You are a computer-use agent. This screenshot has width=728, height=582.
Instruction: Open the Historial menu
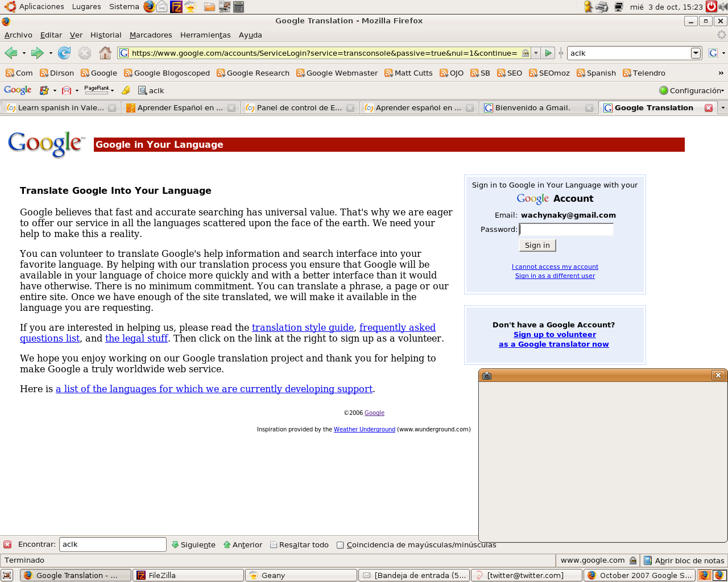click(x=106, y=35)
